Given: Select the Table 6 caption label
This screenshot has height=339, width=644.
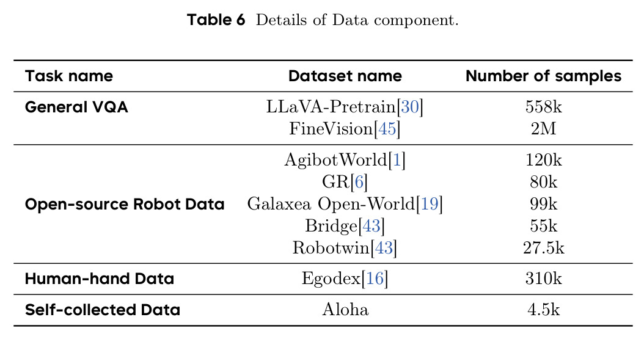Looking at the screenshot, I should (x=216, y=20).
